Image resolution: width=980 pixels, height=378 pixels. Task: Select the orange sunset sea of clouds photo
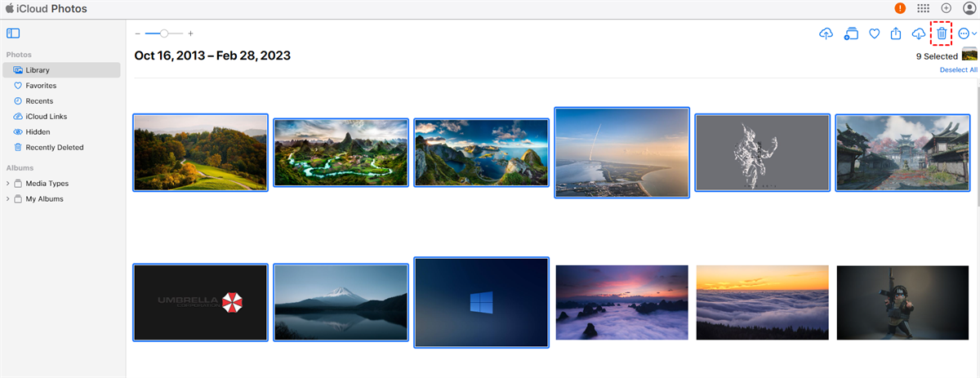[763, 303]
